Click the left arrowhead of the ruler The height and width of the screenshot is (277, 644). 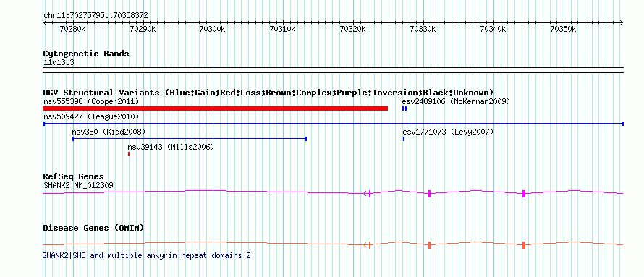pos(45,22)
